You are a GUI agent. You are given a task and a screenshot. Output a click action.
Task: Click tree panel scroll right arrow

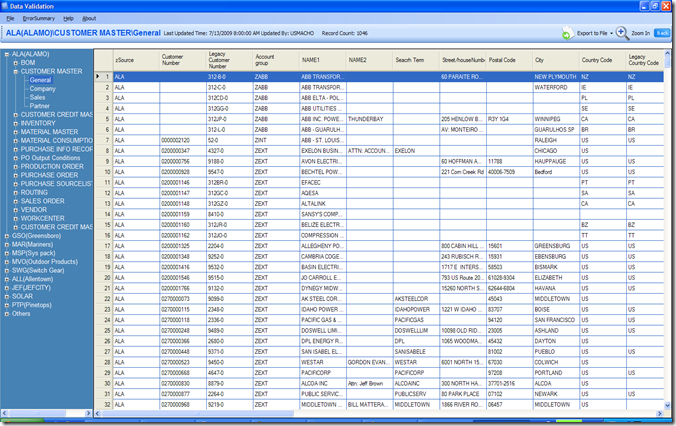tap(88, 413)
